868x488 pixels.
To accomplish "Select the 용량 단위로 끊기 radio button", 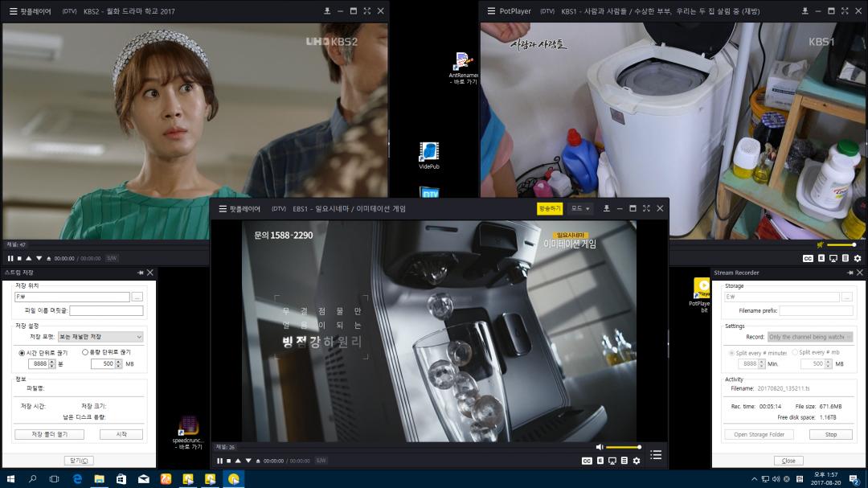I will [85, 352].
